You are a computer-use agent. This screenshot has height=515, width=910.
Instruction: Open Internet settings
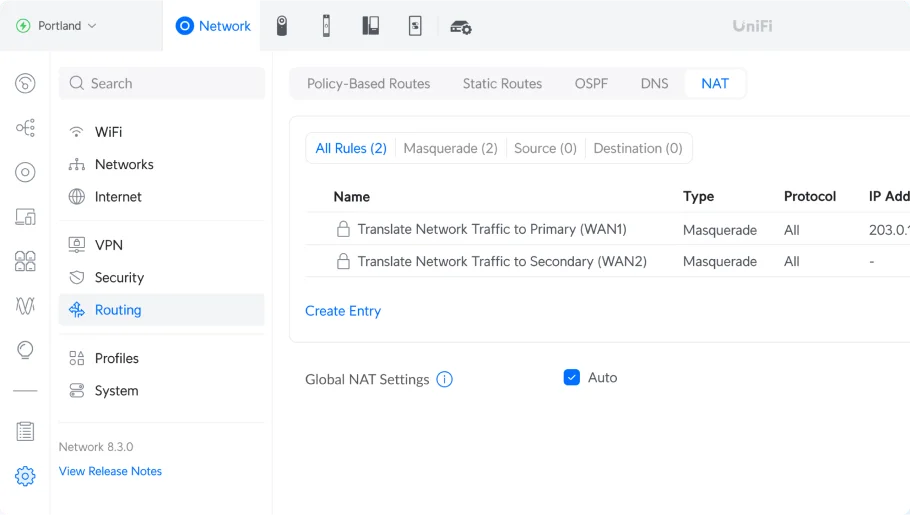point(161,197)
